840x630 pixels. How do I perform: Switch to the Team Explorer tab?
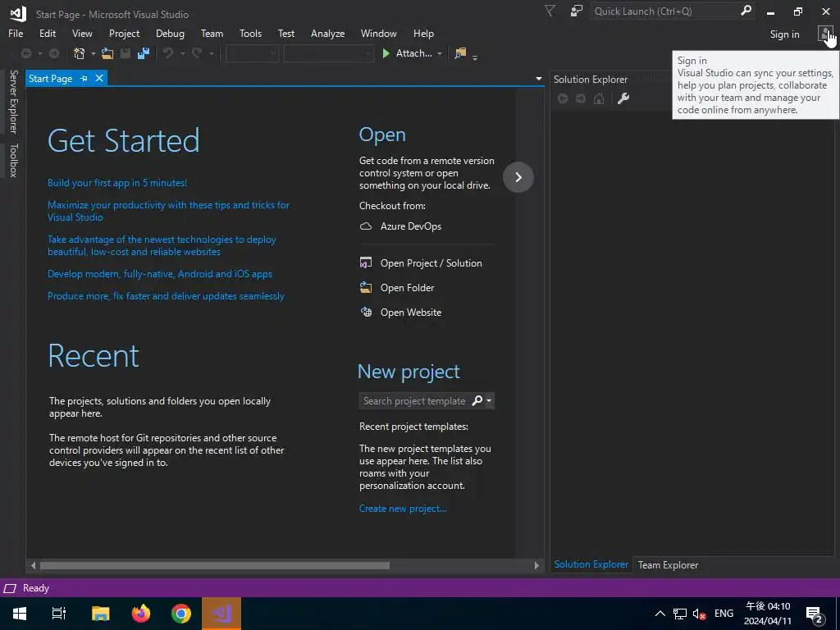(x=668, y=564)
